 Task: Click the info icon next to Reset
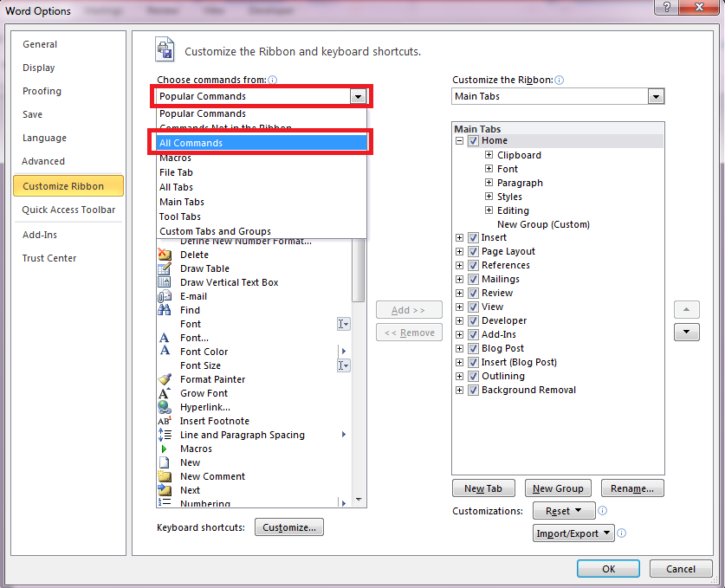[603, 510]
